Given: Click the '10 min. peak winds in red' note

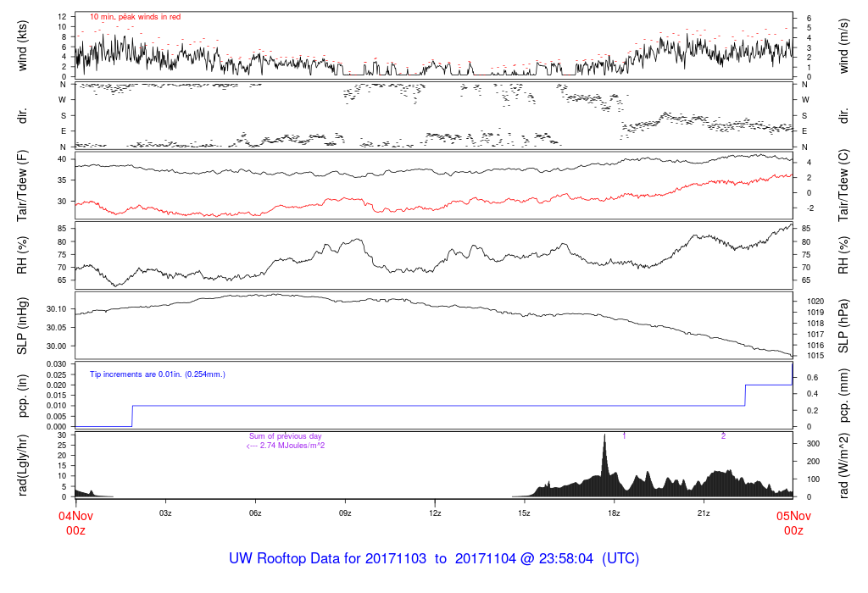Looking at the screenshot, I should (x=135, y=17).
